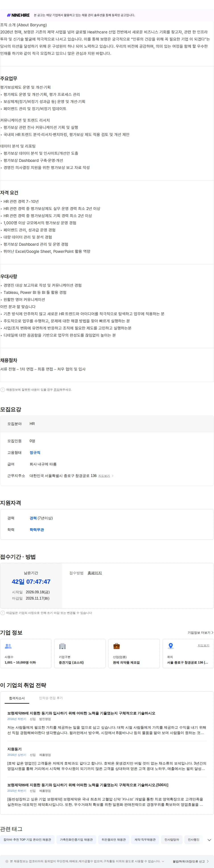Click the 산업(업종) briefcase icon

[x=117, y=646]
